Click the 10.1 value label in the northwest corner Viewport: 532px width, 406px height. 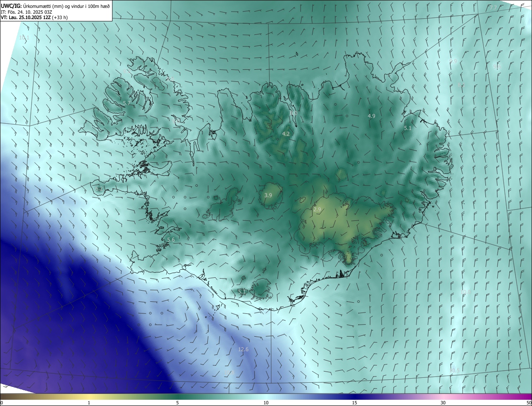(24, 38)
